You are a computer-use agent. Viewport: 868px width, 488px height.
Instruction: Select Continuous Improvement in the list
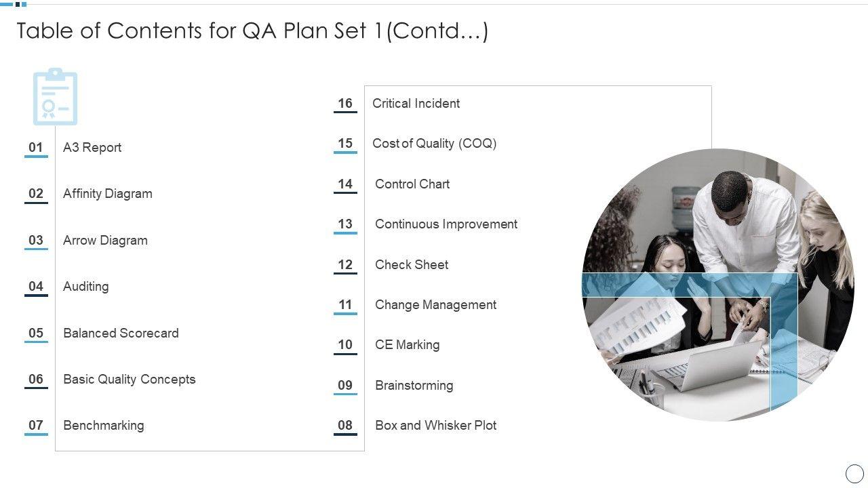coord(446,224)
